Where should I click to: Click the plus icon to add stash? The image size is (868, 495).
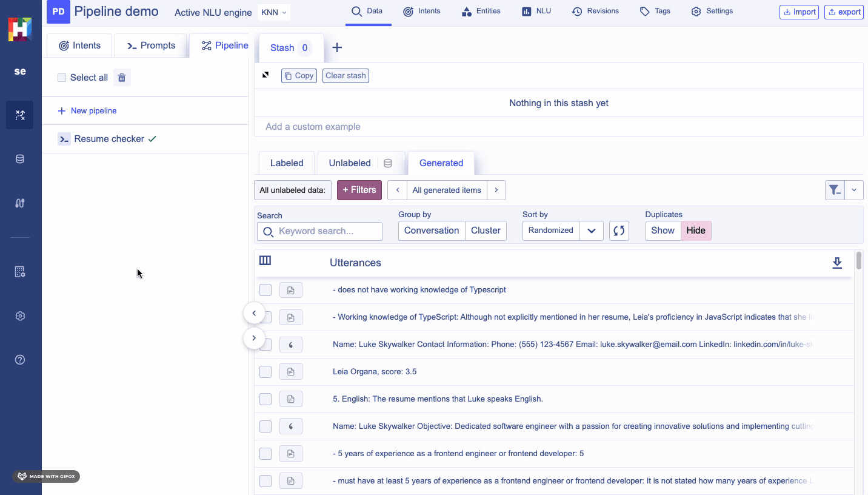337,48
